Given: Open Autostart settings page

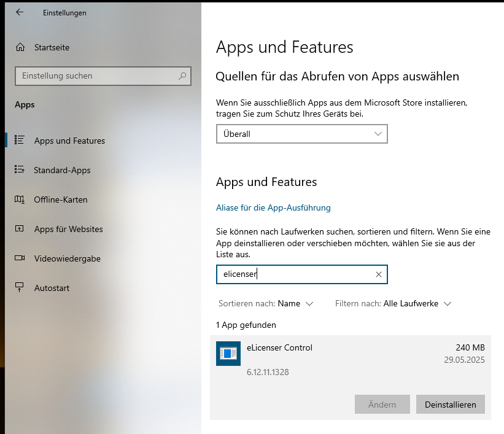Looking at the screenshot, I should pos(103,288).
